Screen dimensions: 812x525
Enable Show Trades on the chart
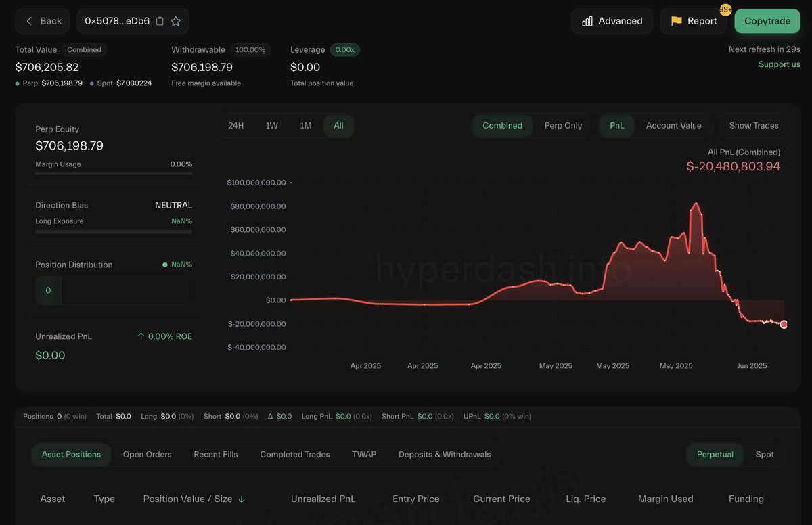click(x=754, y=126)
